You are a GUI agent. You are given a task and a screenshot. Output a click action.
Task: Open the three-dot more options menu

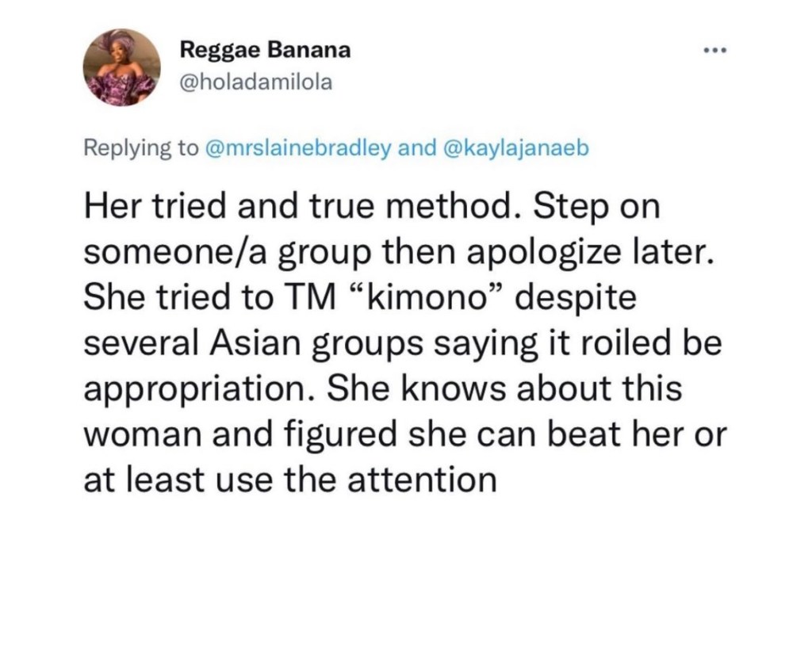(x=714, y=52)
